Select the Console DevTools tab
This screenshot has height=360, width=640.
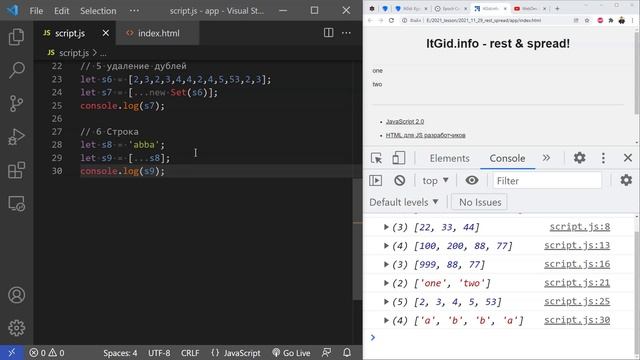(x=507, y=158)
